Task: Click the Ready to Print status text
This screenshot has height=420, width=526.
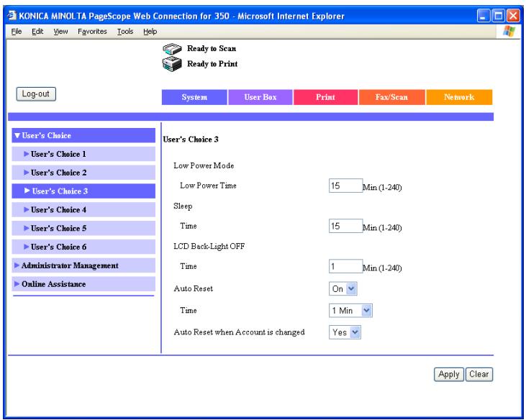Action: [x=212, y=64]
